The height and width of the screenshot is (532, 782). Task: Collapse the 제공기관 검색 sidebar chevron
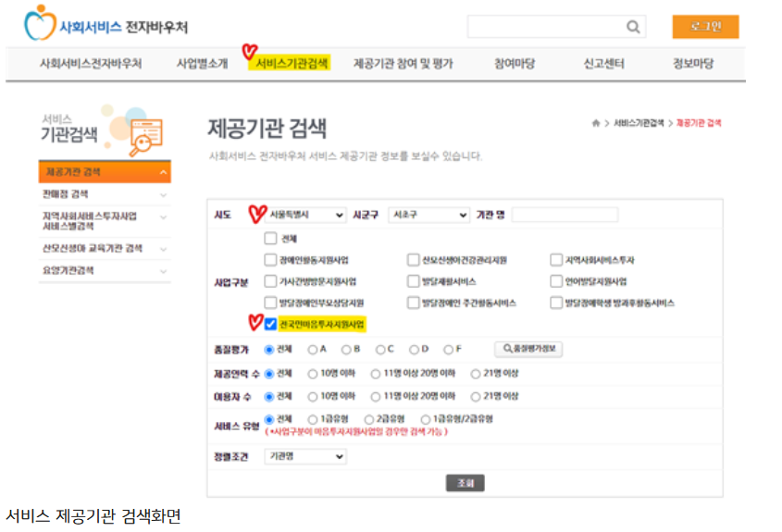164,173
